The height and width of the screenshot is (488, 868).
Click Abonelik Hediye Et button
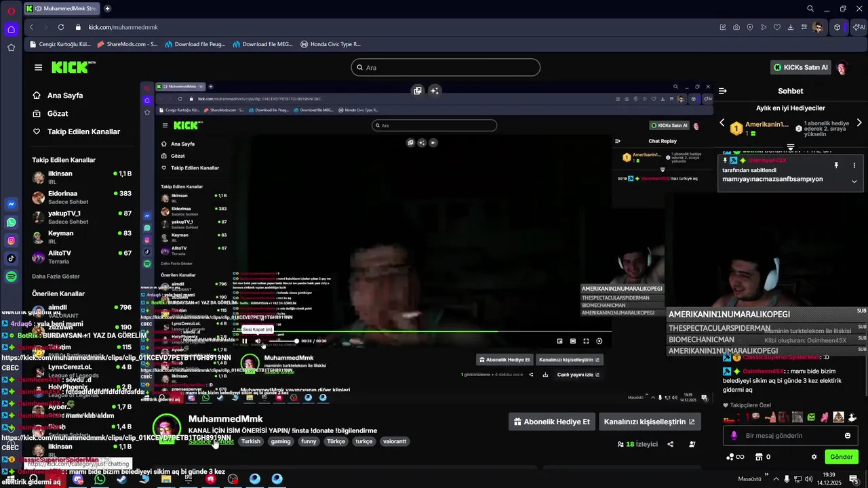point(553,422)
